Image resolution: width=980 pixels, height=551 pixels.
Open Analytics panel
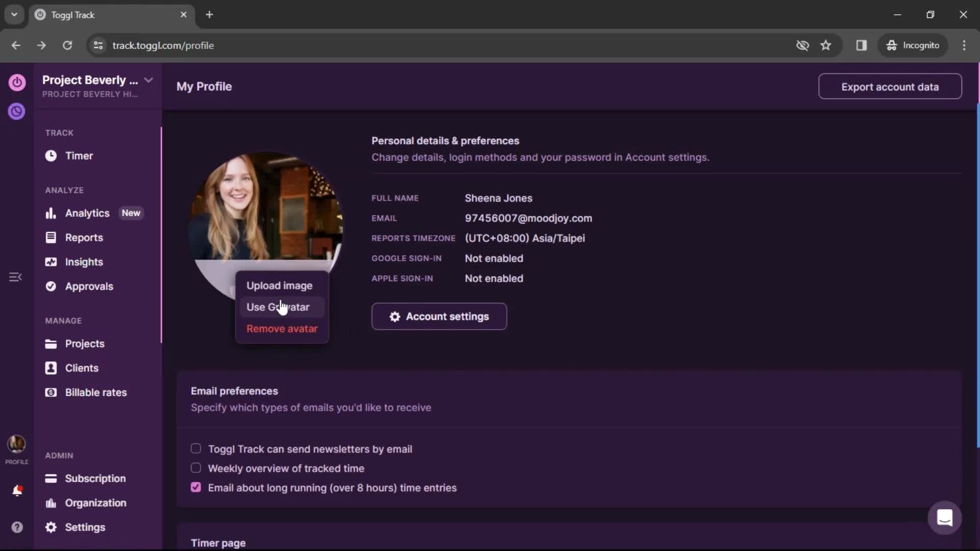coord(87,213)
